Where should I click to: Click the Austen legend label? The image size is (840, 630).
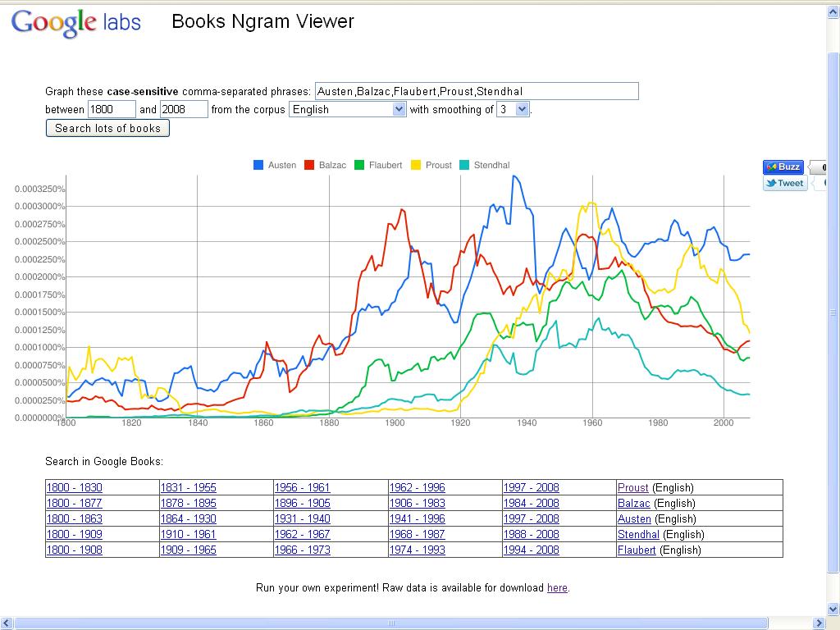pos(282,165)
